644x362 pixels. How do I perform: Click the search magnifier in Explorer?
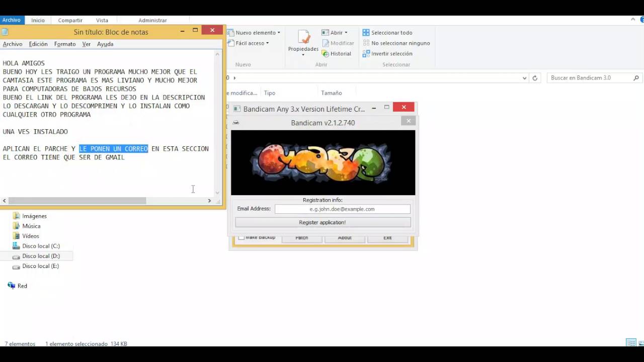pyautogui.click(x=636, y=78)
